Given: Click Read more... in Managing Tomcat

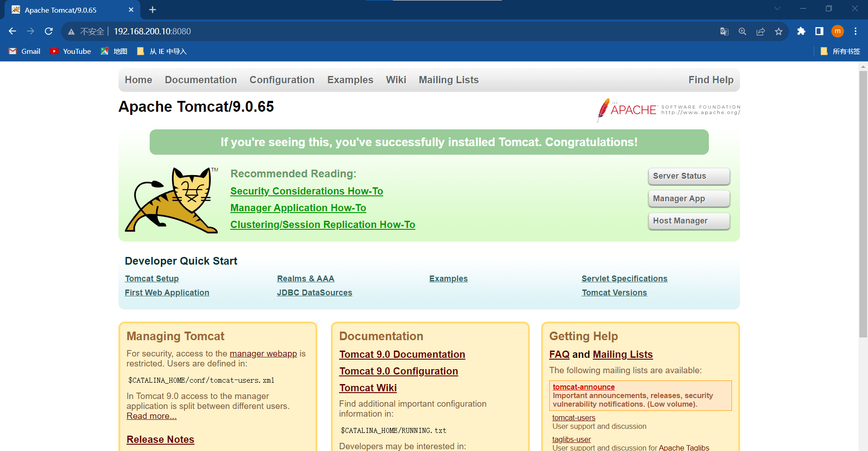Looking at the screenshot, I should (x=151, y=416).
